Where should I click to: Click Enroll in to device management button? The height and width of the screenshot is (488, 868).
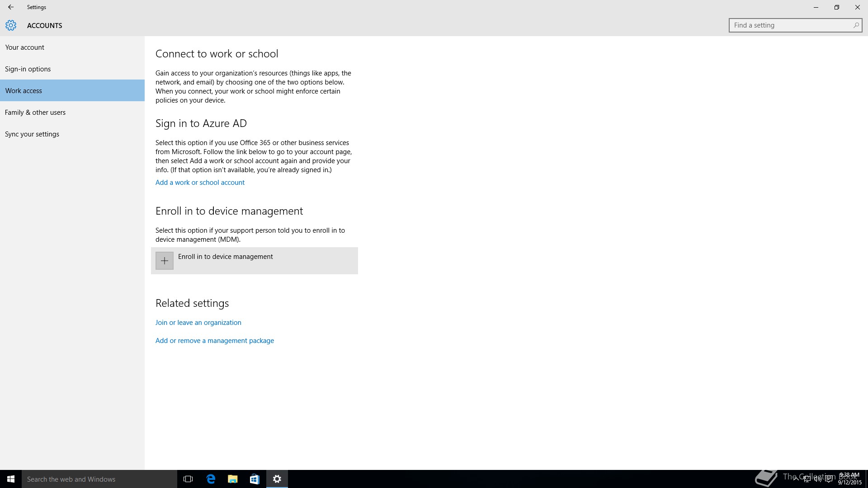[255, 261]
